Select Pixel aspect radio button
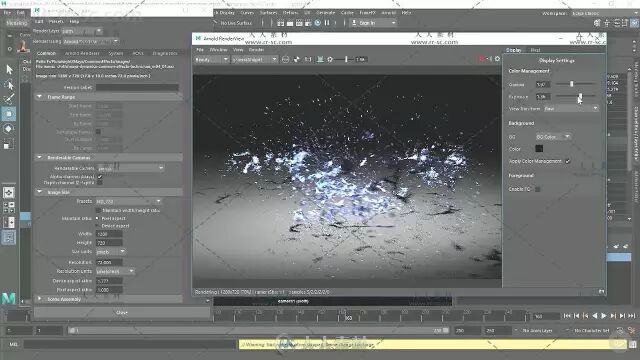 click(98, 218)
